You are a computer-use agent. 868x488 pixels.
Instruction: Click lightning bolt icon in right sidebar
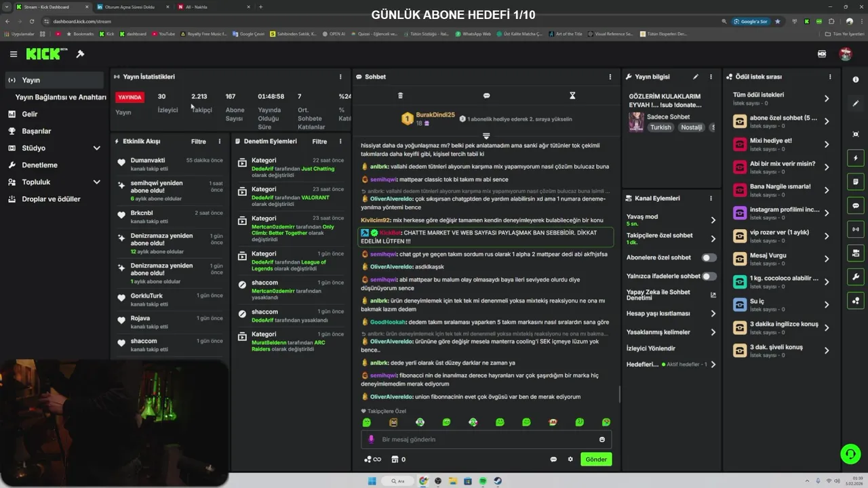coord(856,158)
